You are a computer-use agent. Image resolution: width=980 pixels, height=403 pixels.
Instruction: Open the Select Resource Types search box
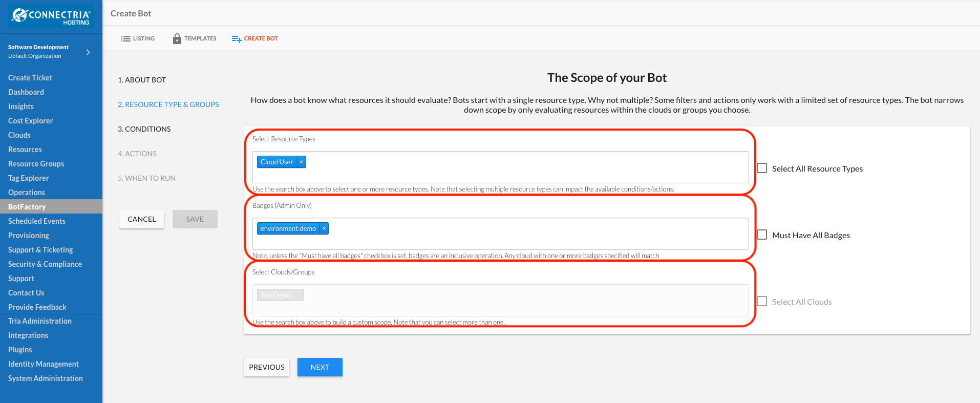pos(501,167)
